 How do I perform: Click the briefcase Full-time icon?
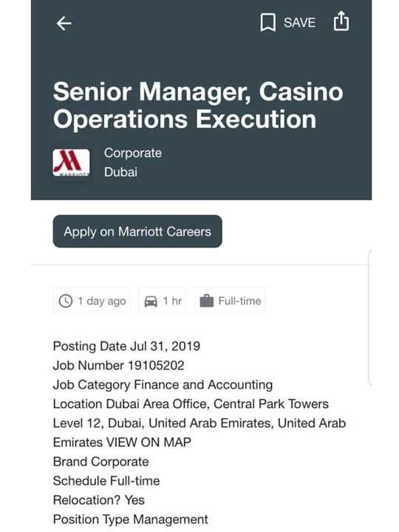[207, 301]
